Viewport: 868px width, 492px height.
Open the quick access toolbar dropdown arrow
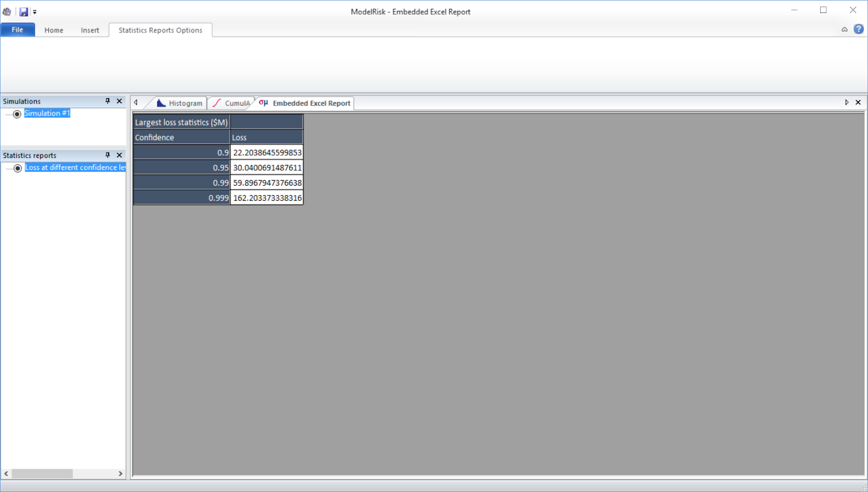click(x=34, y=11)
